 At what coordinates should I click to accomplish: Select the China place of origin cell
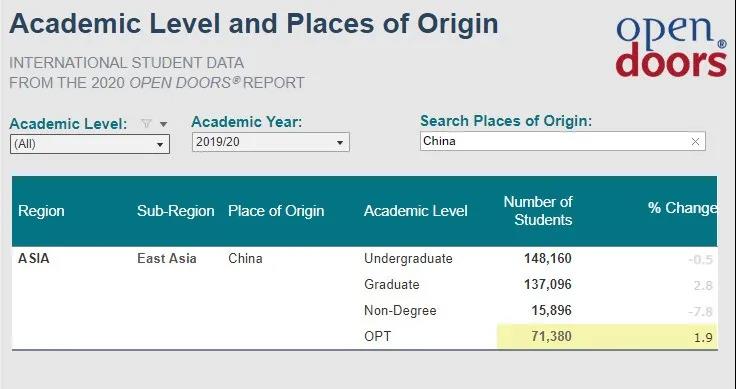tap(245, 259)
